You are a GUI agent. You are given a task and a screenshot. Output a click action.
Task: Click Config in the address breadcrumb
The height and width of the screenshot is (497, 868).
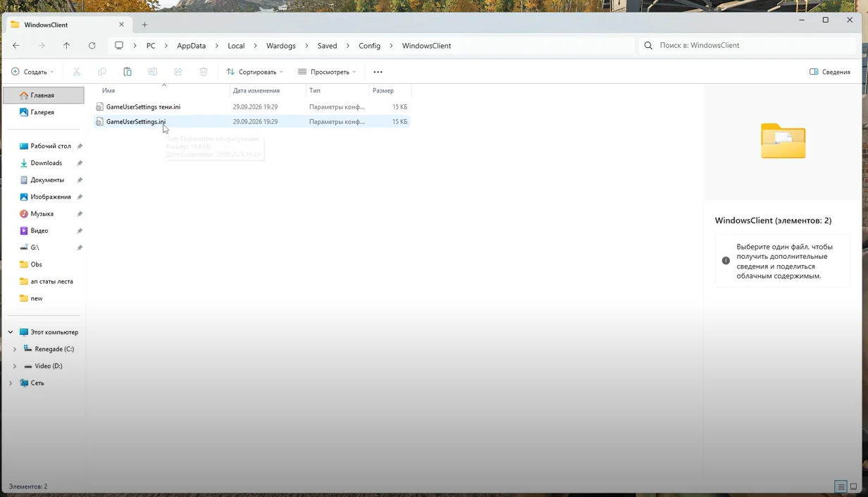pos(369,46)
